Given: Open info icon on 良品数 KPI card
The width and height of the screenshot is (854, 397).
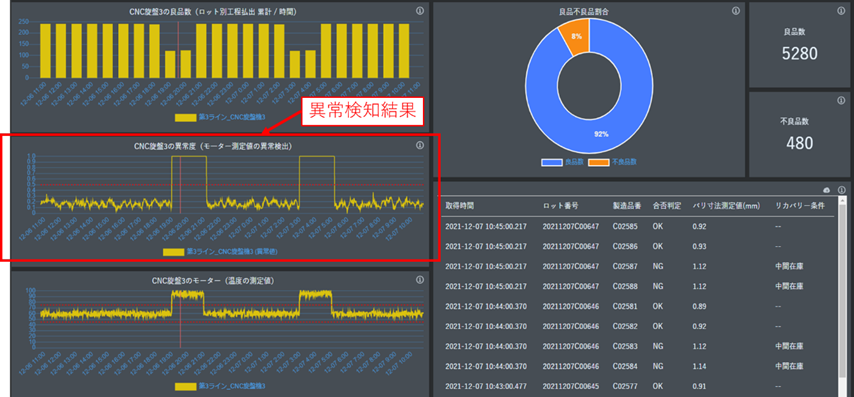Looking at the screenshot, I should pos(841,10).
